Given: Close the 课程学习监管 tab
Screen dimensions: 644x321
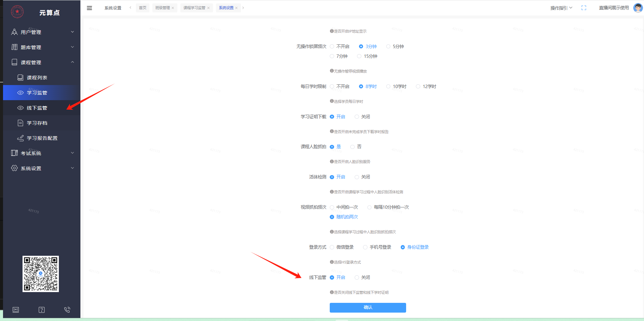Looking at the screenshot, I should (209, 8).
